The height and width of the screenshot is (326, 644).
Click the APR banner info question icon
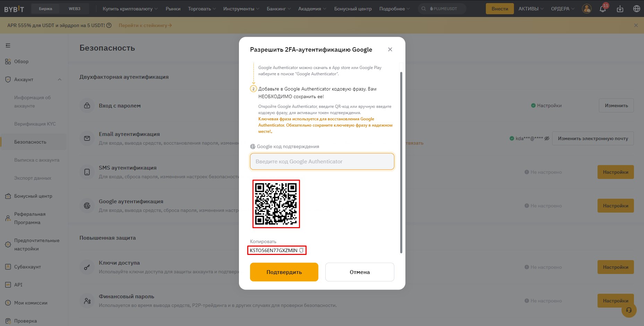[109, 25]
